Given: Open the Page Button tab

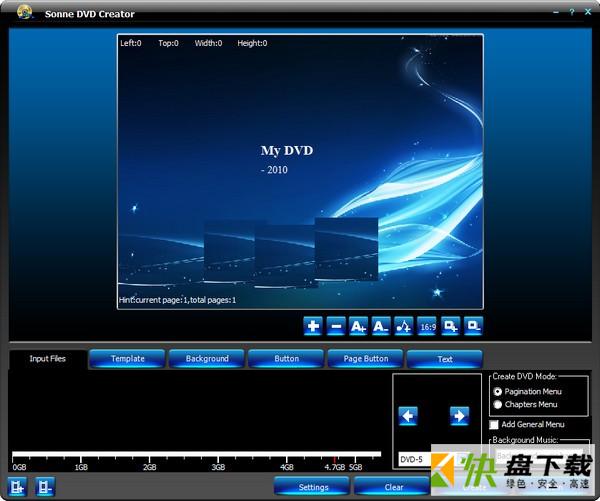Looking at the screenshot, I should tap(366, 359).
